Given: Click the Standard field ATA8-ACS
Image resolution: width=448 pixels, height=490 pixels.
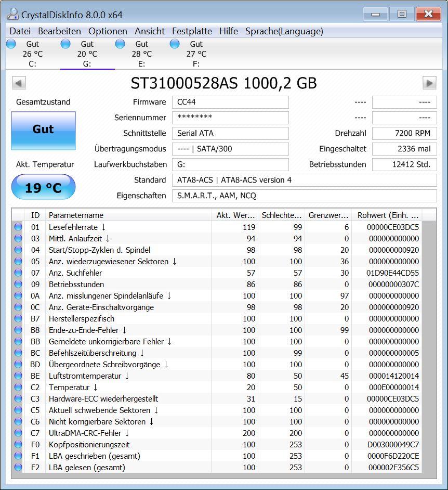Looking at the screenshot, I should click(305, 180).
